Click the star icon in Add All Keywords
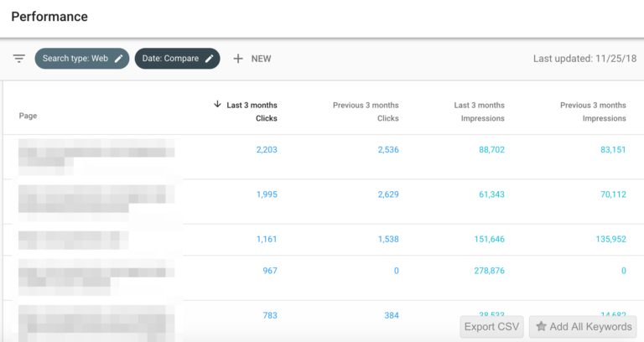Image resolution: width=644 pixels, height=342 pixels. pyautogui.click(x=541, y=326)
